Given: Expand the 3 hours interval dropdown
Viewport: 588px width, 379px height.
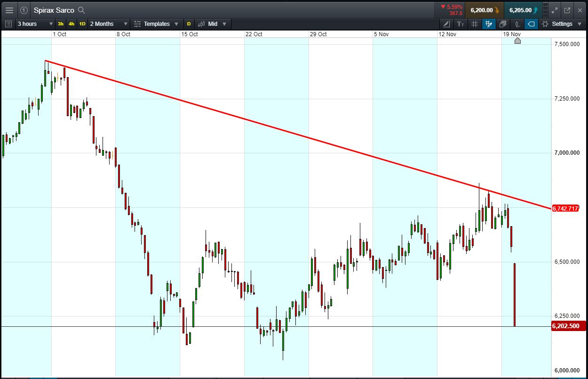Looking at the screenshot, I should click(35, 24).
